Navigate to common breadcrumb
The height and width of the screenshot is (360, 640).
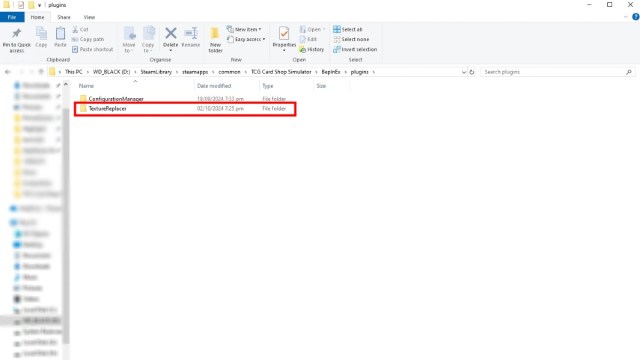click(229, 72)
